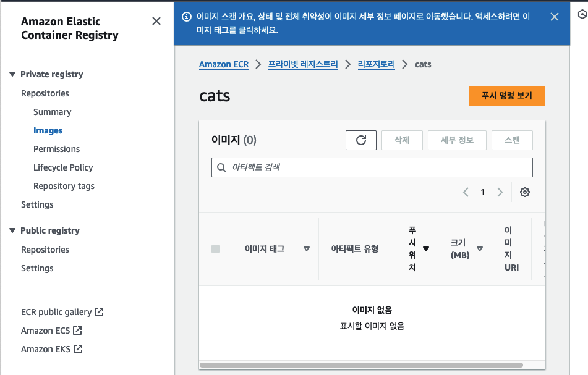Open Amazon EKS external link
The height and width of the screenshot is (375, 588).
point(52,349)
